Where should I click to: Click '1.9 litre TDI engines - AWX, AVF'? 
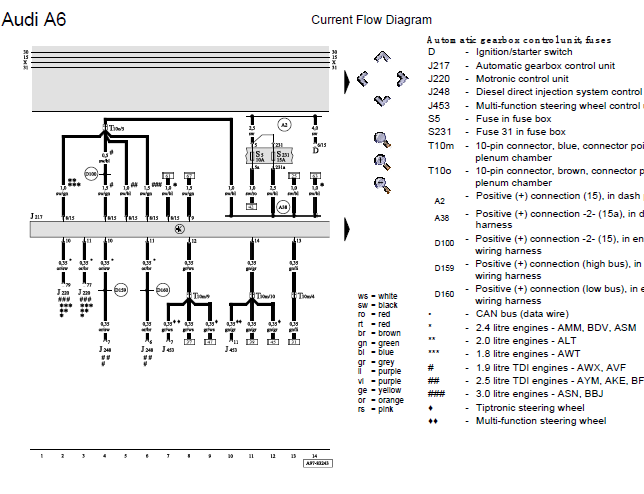point(550,368)
